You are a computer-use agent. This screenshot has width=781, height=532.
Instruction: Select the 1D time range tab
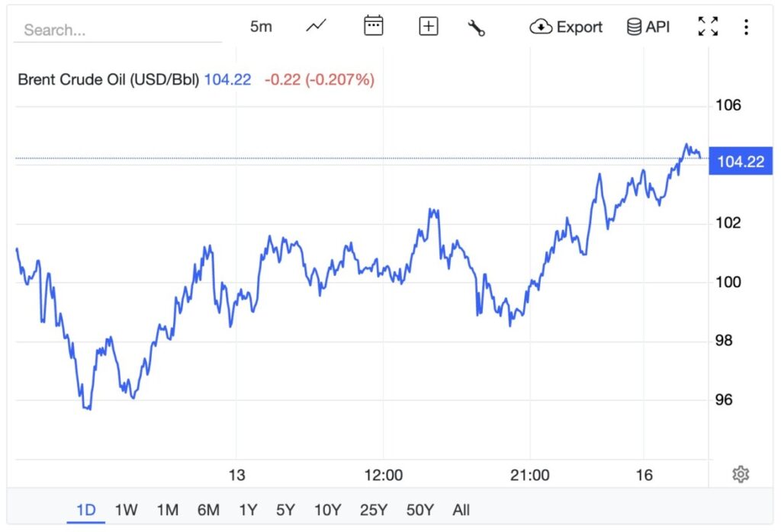(x=86, y=510)
